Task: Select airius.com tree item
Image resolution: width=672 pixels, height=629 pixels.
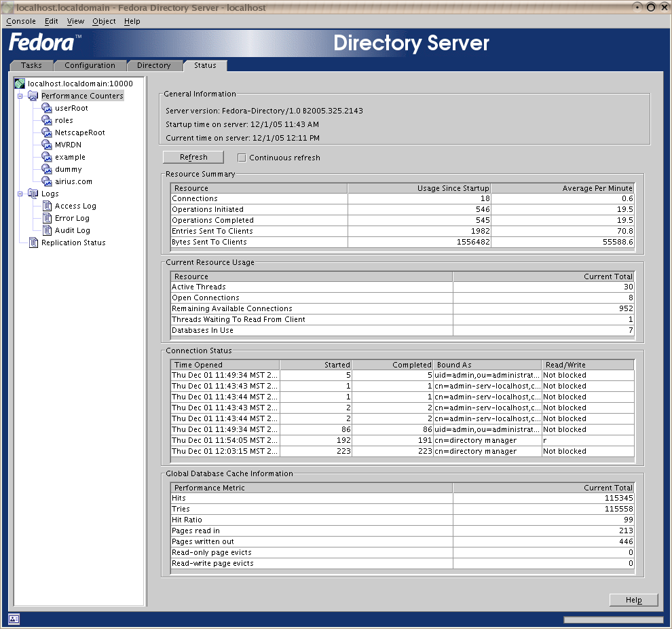Action: click(x=73, y=181)
